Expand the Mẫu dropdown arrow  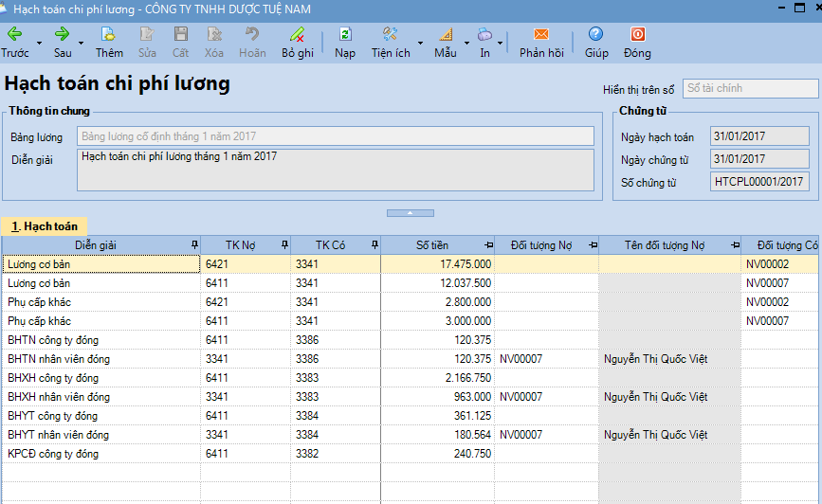[x=466, y=43]
